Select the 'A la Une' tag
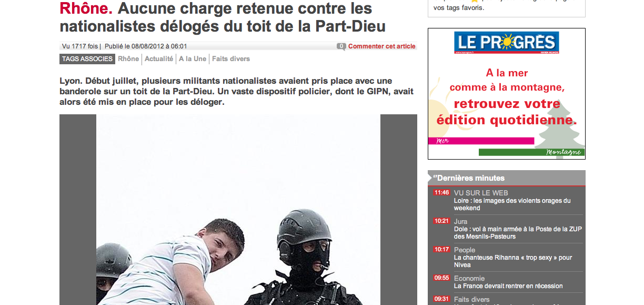This screenshot has width=644, height=305. [x=193, y=59]
